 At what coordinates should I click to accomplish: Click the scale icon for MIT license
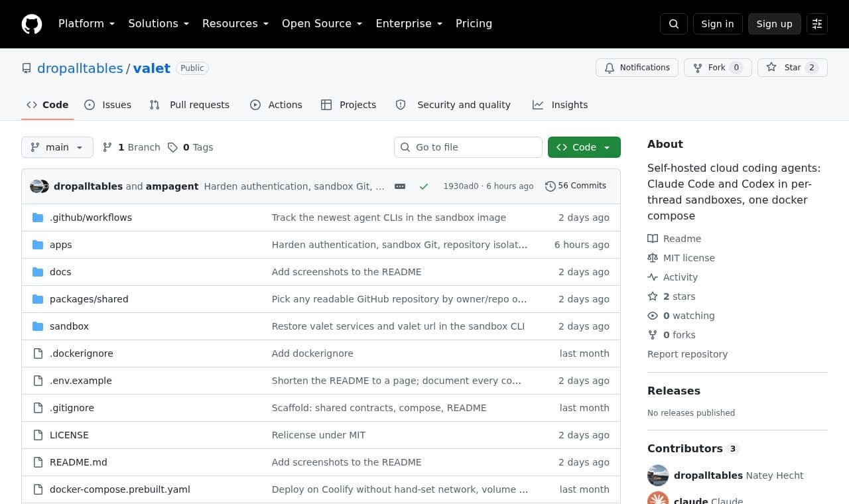653,258
